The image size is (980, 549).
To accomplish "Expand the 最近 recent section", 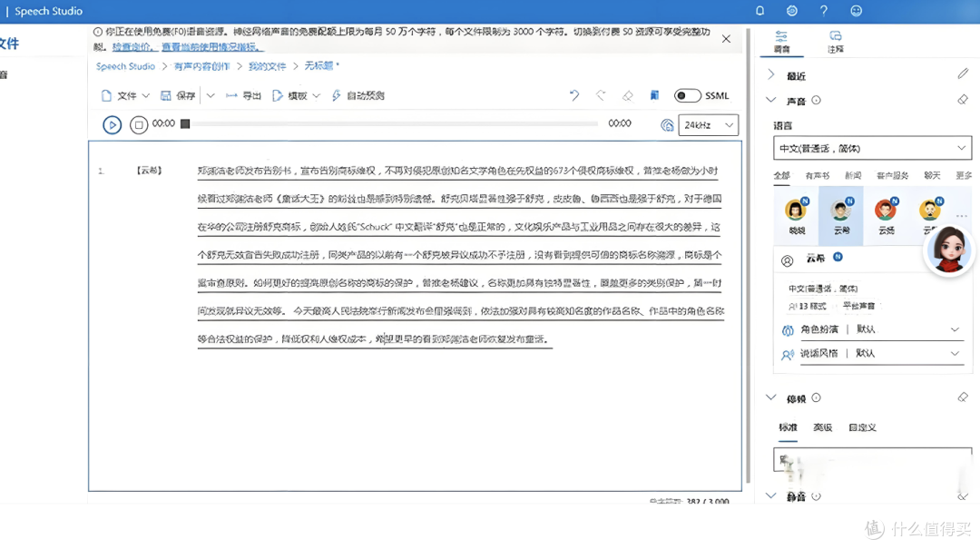I will [x=770, y=75].
